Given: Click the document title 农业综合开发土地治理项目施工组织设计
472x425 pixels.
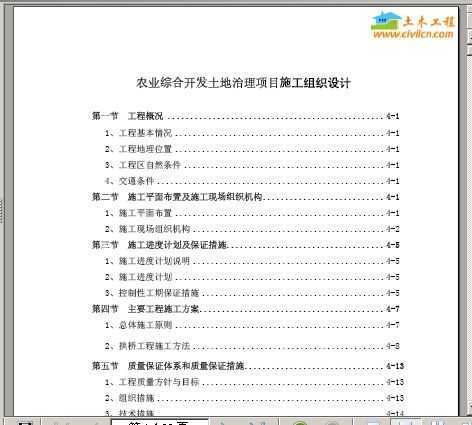Looking at the screenshot, I should pyautogui.click(x=243, y=83).
